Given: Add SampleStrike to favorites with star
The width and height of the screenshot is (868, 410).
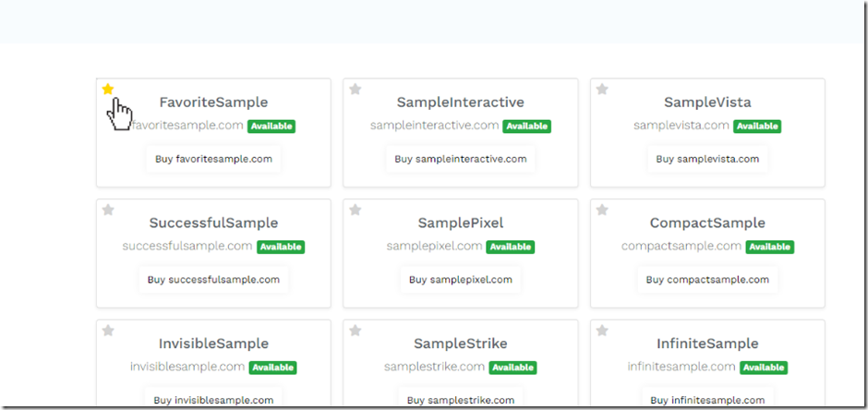Looking at the screenshot, I should 356,331.
